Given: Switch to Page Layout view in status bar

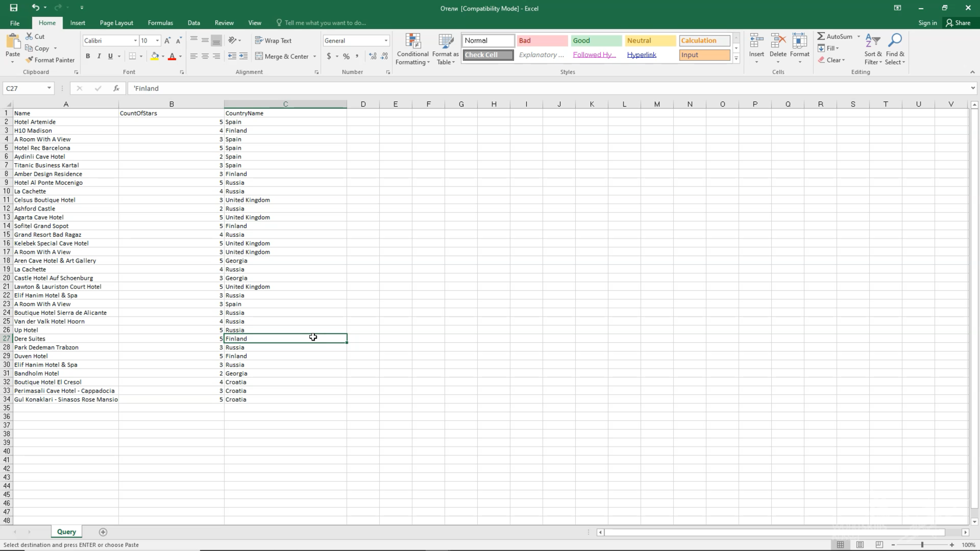Looking at the screenshot, I should pos(860,545).
